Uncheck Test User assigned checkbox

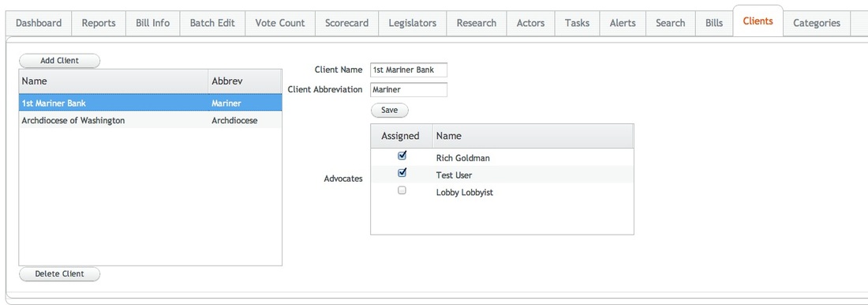point(402,173)
